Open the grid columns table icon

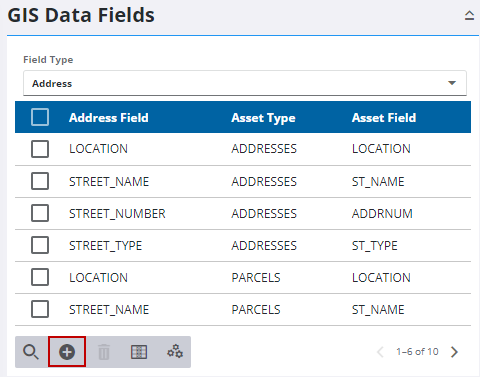coord(139,352)
